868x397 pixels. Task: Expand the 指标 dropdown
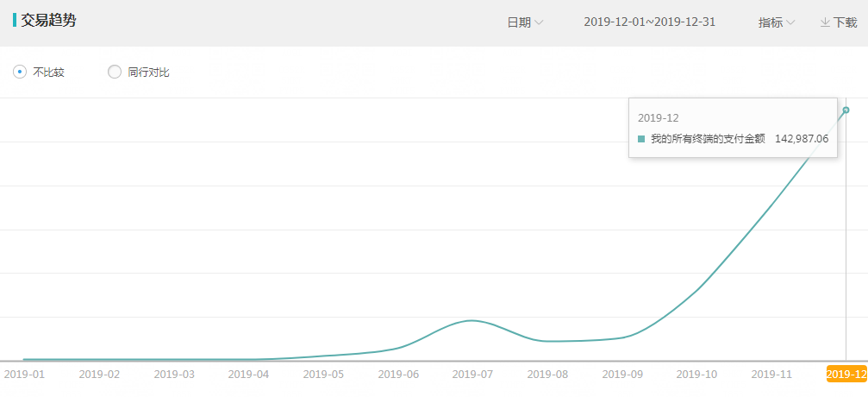(777, 22)
